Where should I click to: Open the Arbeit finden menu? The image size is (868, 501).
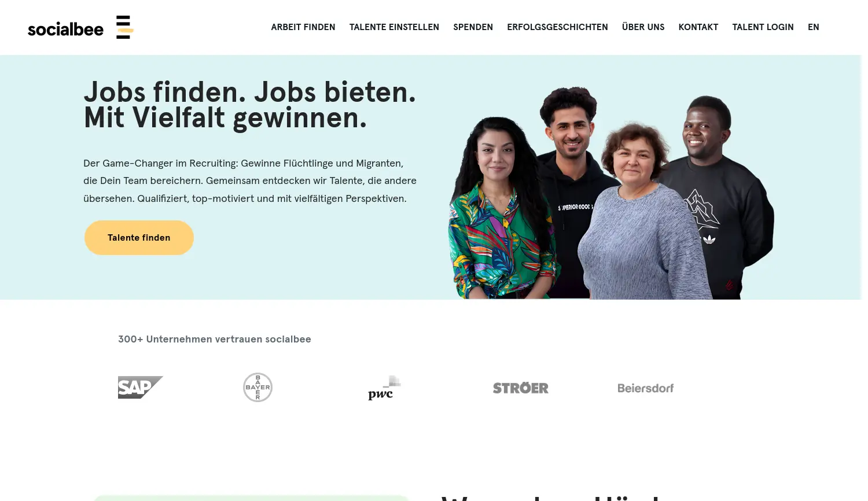click(x=303, y=27)
